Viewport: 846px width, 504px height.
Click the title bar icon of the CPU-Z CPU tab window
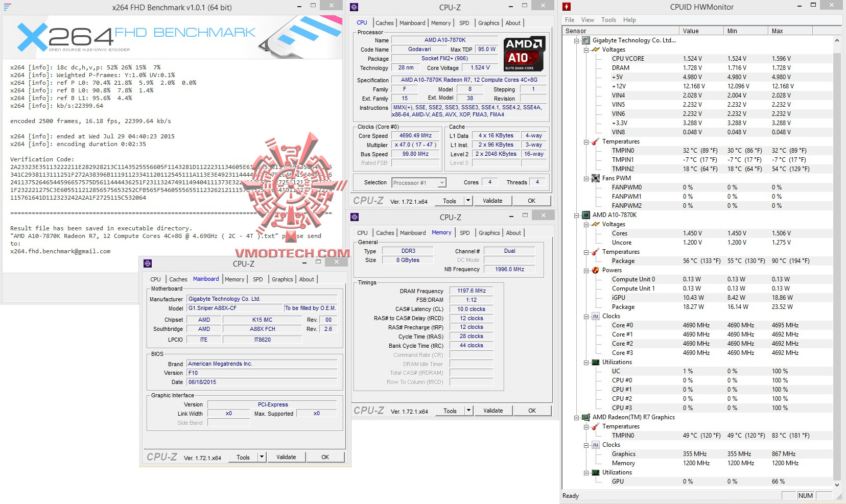click(x=354, y=7)
